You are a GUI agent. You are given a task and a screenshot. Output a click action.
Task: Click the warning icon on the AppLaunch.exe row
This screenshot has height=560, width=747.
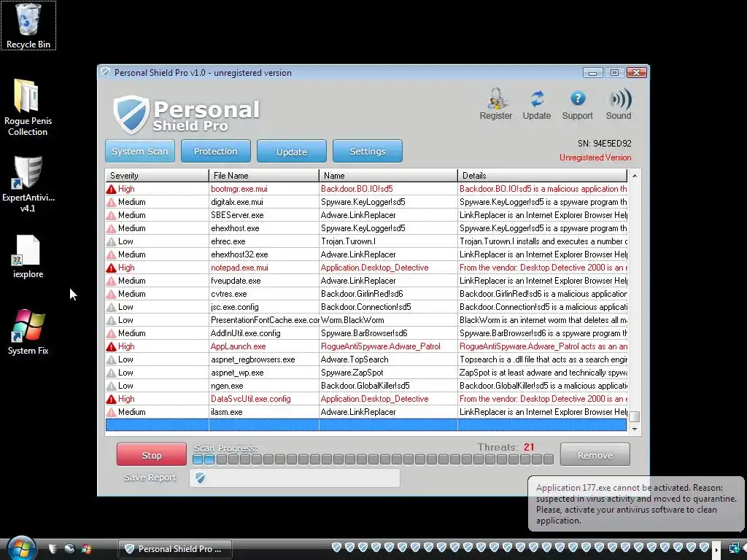tap(111, 346)
